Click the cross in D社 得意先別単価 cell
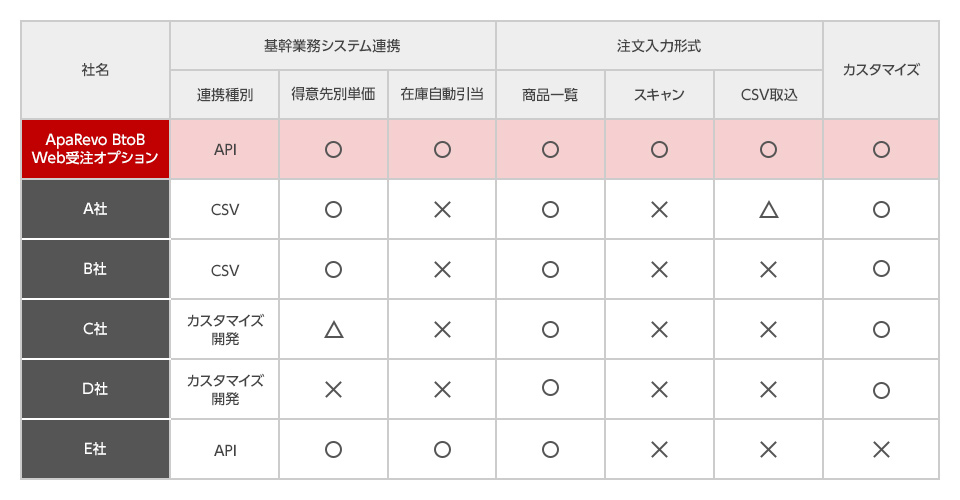 point(334,390)
